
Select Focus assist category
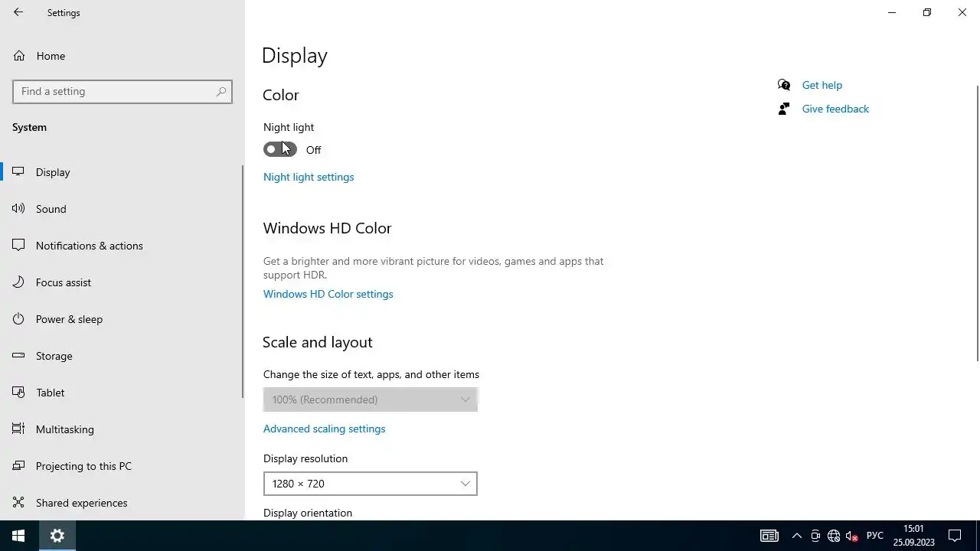point(122,282)
